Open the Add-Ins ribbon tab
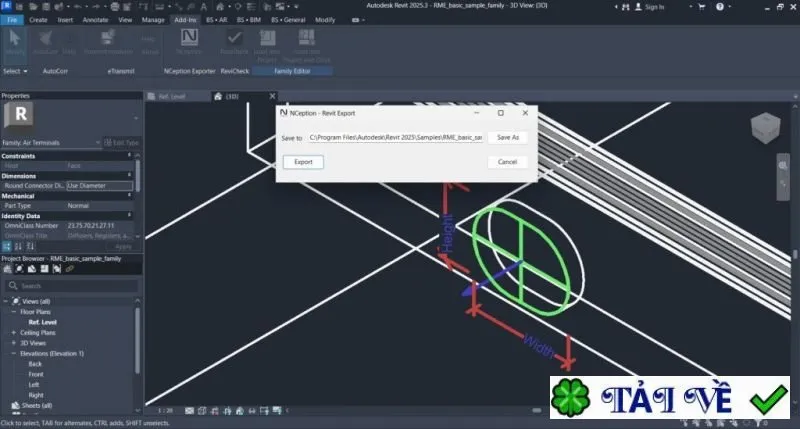The height and width of the screenshot is (429, 800). (x=185, y=20)
